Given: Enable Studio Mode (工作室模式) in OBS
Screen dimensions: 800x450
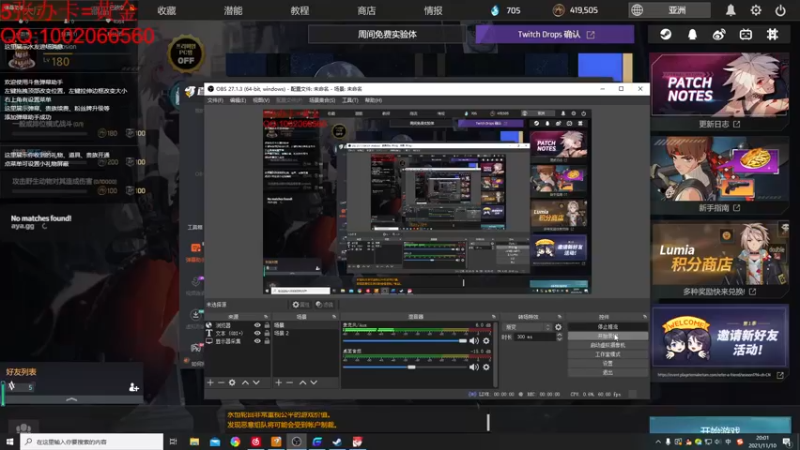Looking at the screenshot, I should click(608, 354).
